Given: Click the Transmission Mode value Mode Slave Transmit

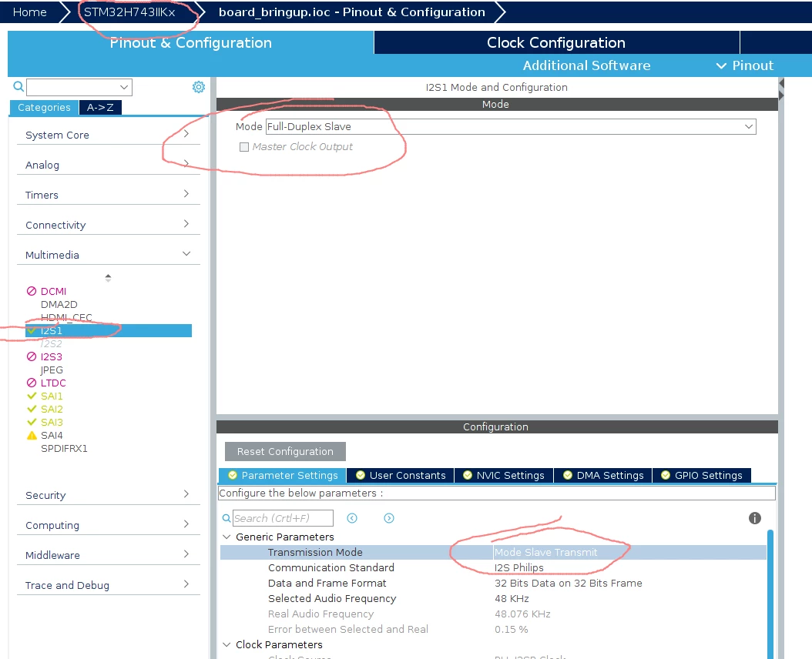Looking at the screenshot, I should (x=545, y=552).
